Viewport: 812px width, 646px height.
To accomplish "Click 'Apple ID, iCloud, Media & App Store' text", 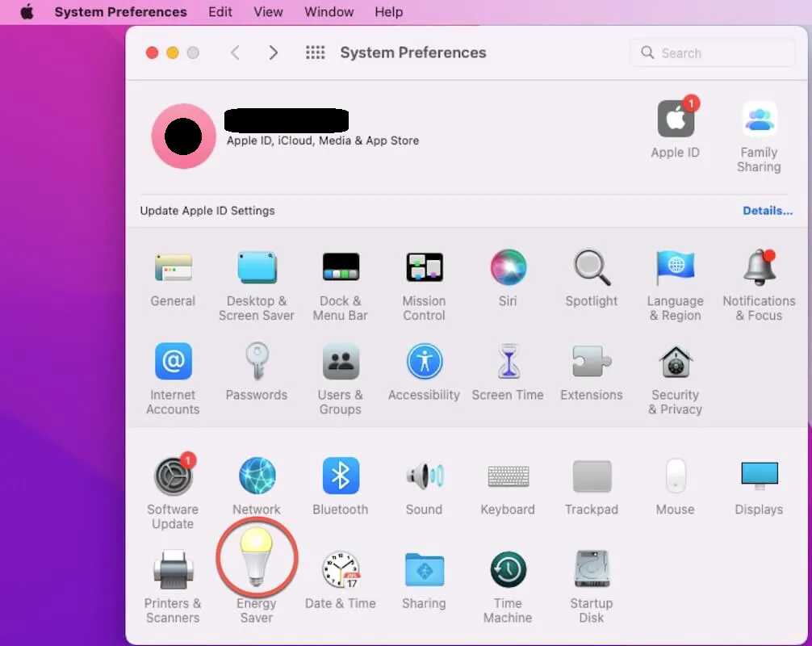I will 323,141.
